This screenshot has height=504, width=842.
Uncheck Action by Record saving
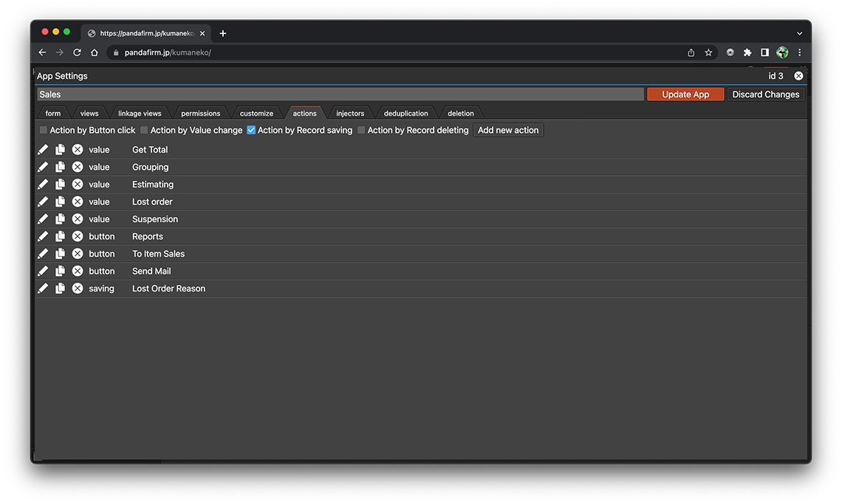(x=251, y=131)
